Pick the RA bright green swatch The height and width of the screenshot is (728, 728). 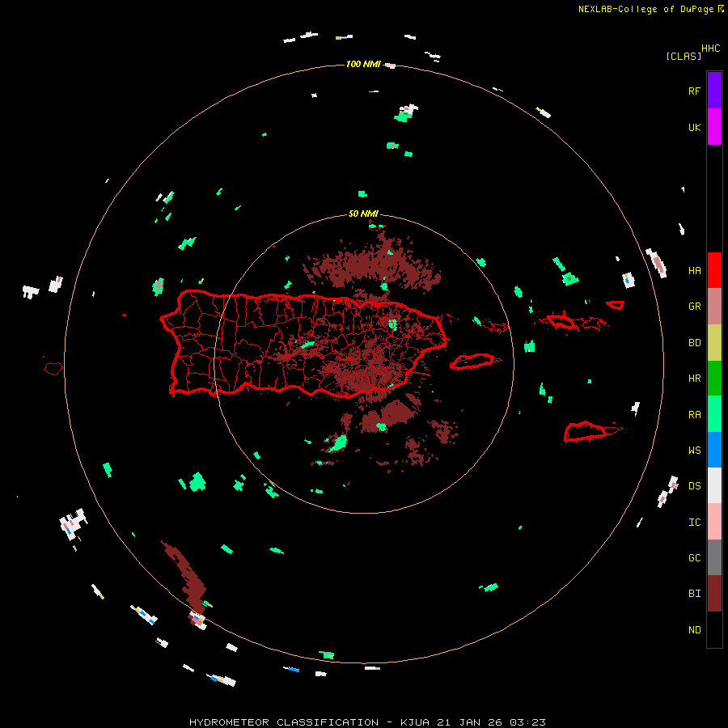point(714,414)
